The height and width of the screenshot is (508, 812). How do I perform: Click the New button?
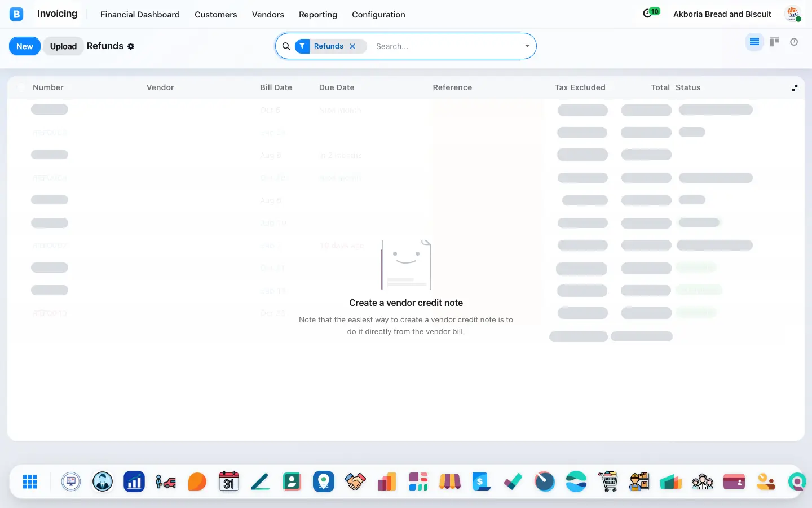(x=25, y=46)
